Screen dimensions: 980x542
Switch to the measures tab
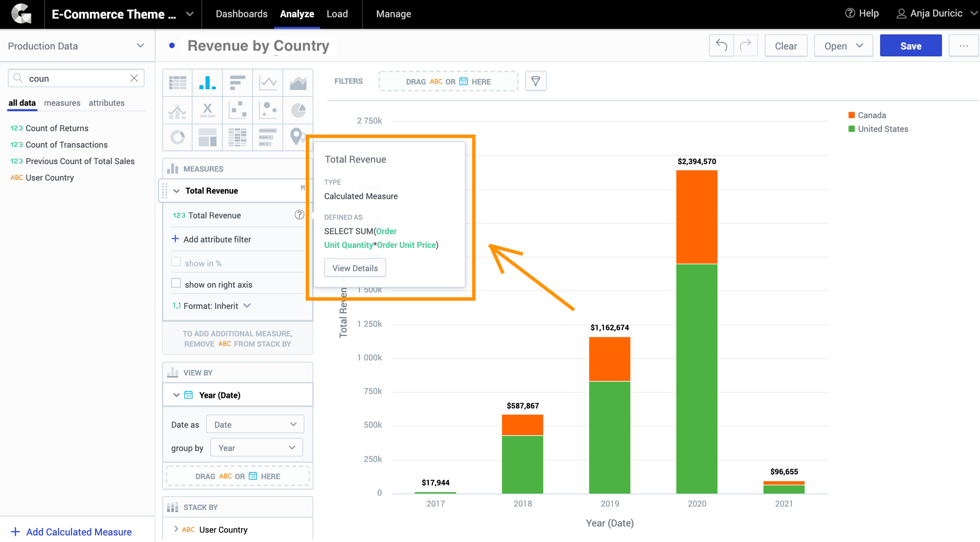(62, 103)
